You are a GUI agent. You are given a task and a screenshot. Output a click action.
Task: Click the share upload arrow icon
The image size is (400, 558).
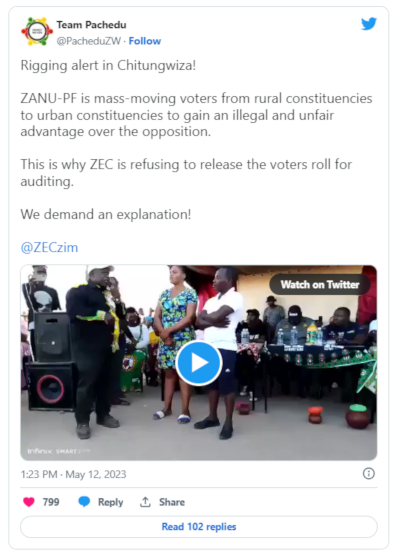pyautogui.click(x=145, y=502)
